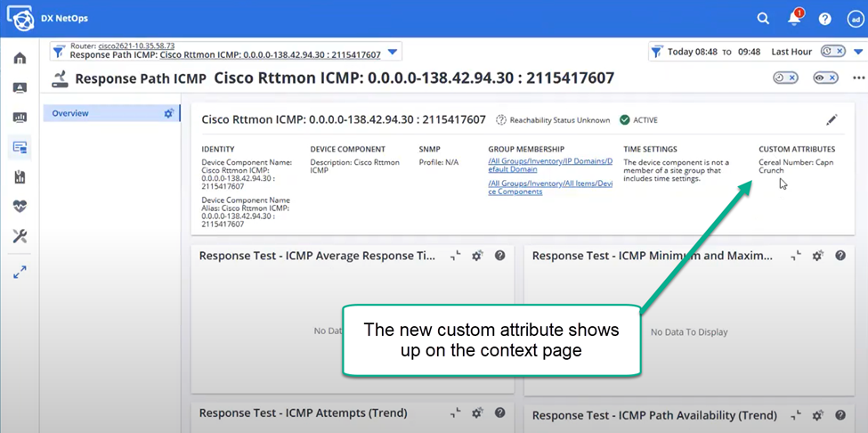Image resolution: width=868 pixels, height=433 pixels.
Task: Click the context filter funnel icon
Action: coord(58,52)
